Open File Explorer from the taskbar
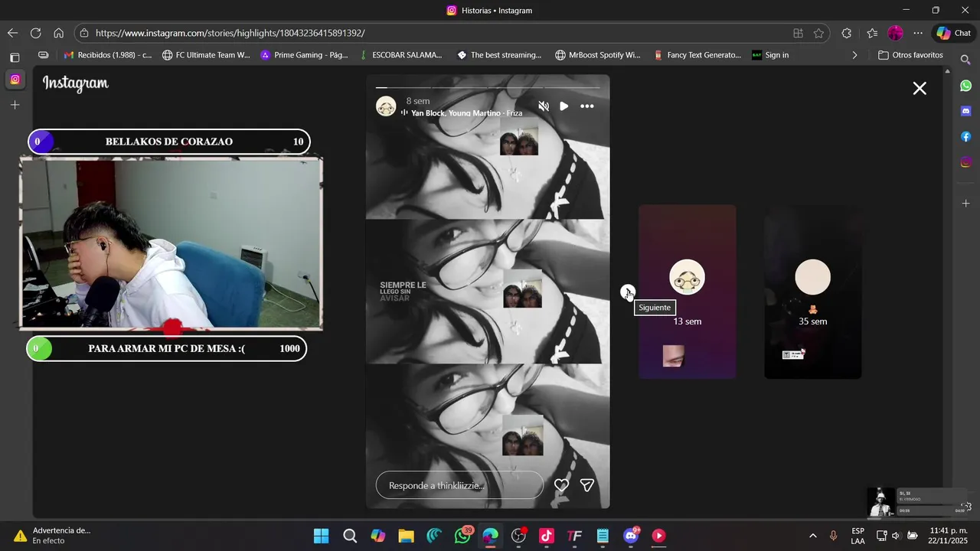Screen dimensions: 980x551 pos(406,536)
